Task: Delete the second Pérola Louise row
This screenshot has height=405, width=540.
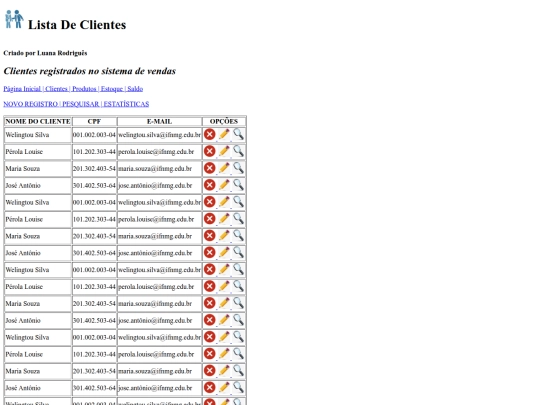Action: (x=209, y=219)
